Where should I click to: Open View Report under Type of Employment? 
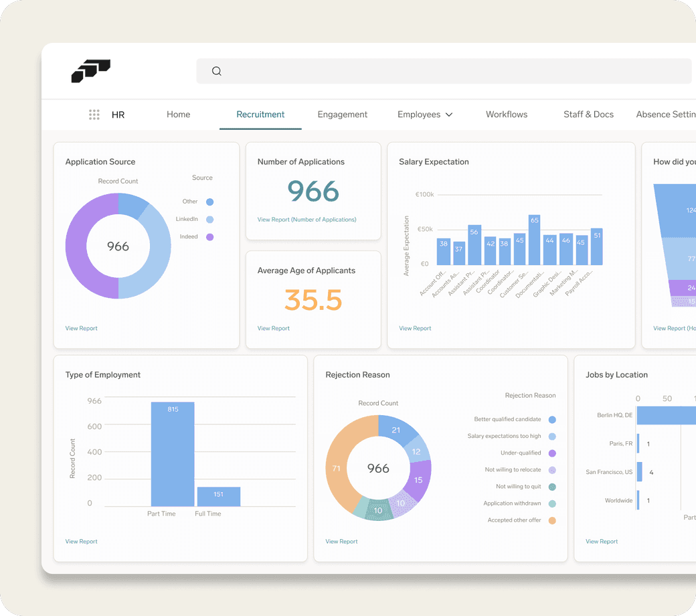coord(81,542)
